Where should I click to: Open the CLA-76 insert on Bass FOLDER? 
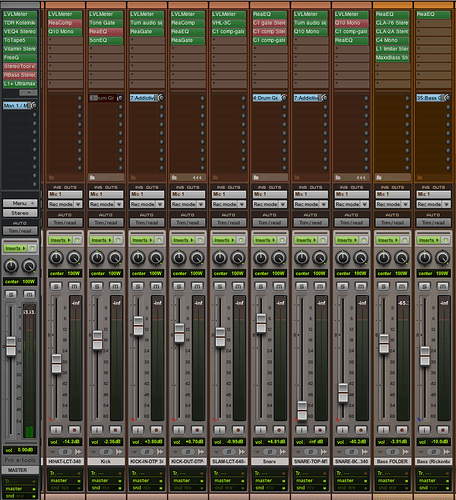(x=392, y=23)
